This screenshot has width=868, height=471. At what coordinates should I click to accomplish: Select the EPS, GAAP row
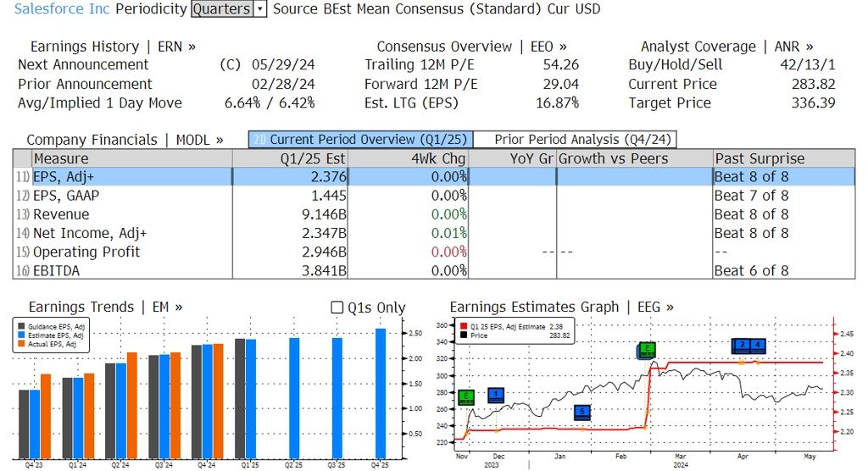point(434,196)
